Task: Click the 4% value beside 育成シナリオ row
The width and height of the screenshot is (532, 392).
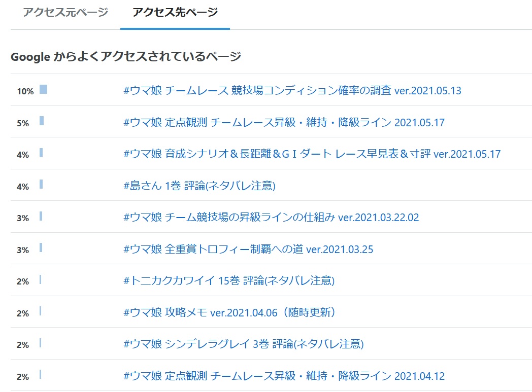Action: coord(23,155)
